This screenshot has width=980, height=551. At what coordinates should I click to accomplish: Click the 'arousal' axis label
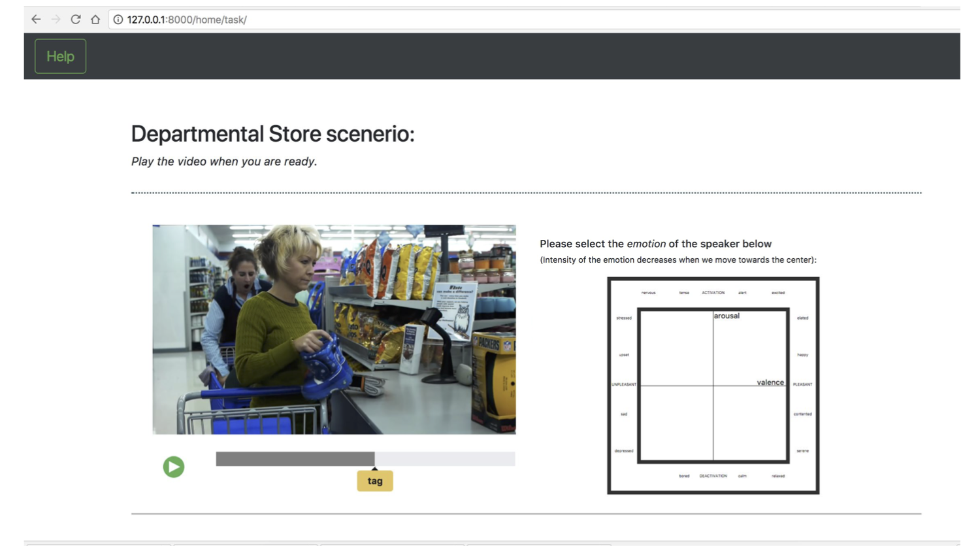(727, 316)
